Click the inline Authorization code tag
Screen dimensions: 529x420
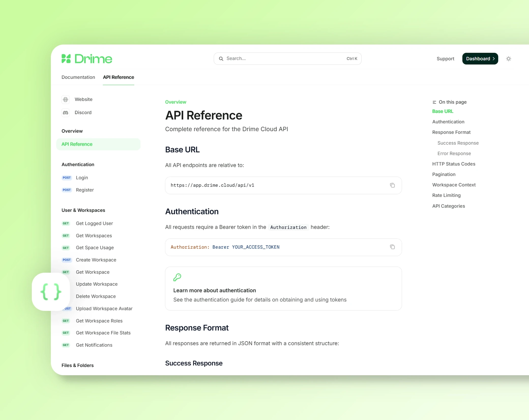[288, 227]
